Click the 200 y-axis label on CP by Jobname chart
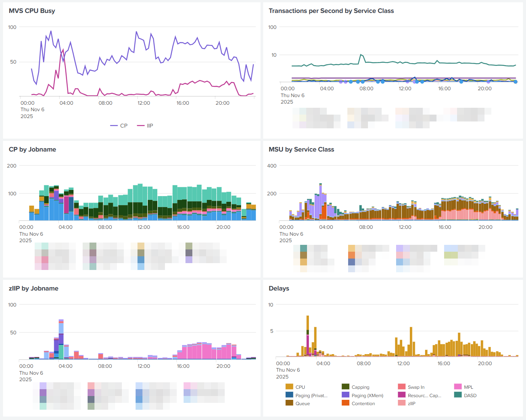 click(12, 166)
